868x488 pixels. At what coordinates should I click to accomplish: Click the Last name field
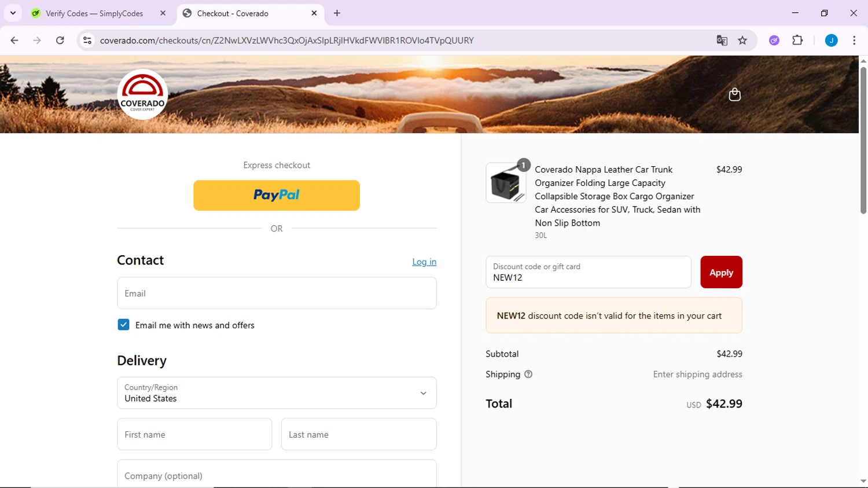click(x=359, y=434)
